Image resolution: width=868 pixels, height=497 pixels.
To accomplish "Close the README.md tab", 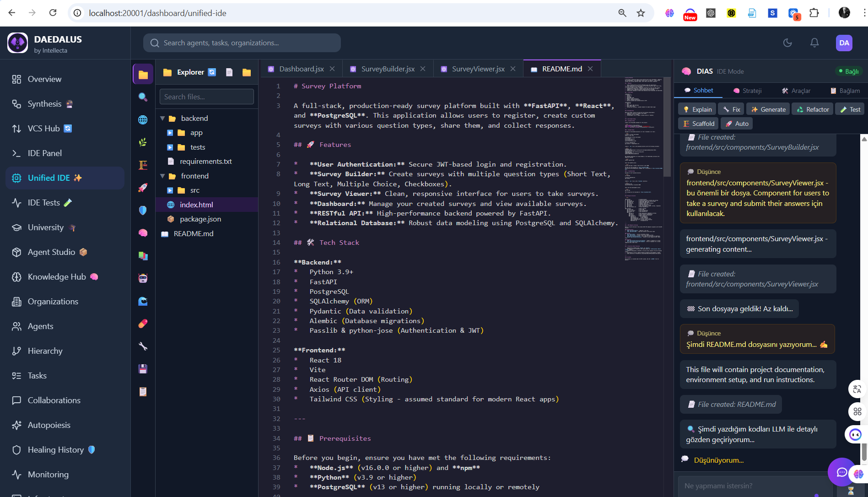I will (590, 69).
